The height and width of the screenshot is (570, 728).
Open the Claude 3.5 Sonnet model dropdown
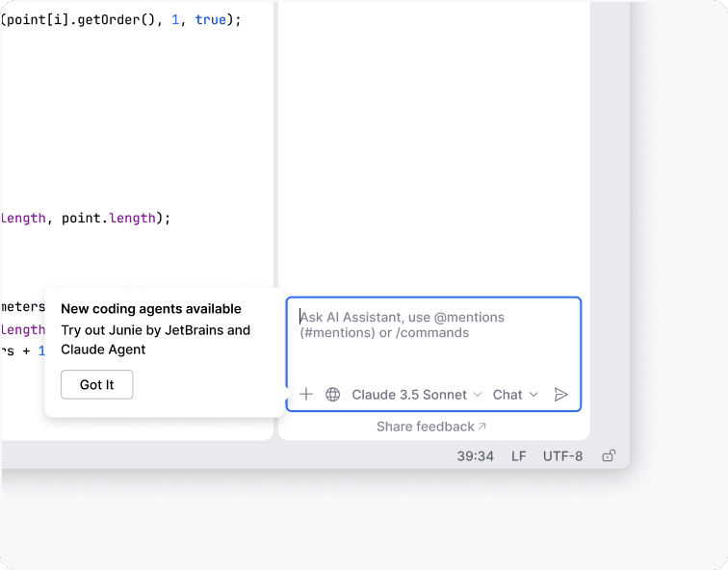[x=416, y=394]
